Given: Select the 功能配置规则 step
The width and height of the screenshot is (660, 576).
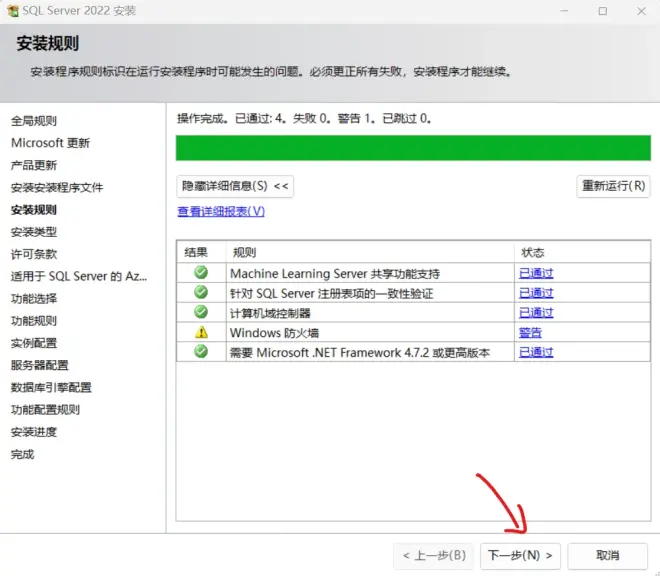Looking at the screenshot, I should point(45,410).
